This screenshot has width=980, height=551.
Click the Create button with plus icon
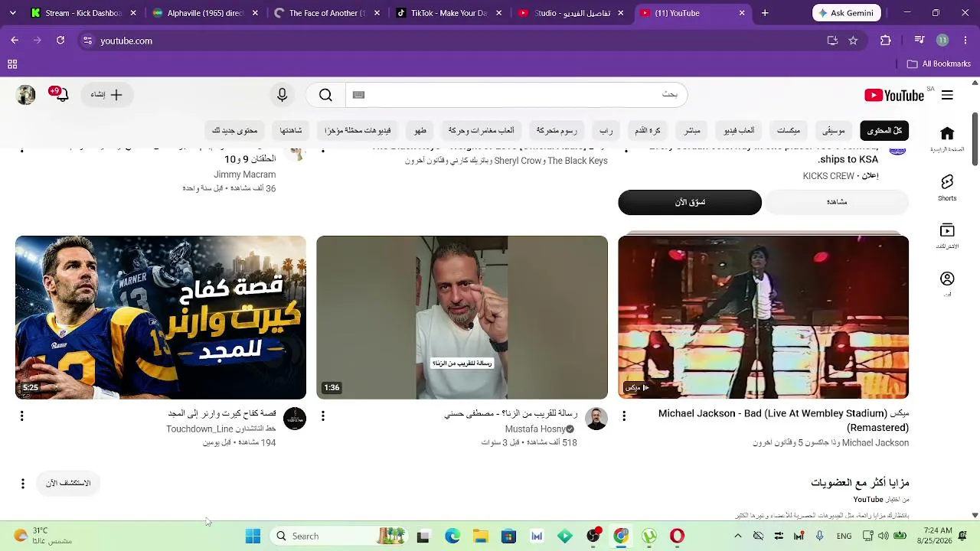(x=107, y=95)
